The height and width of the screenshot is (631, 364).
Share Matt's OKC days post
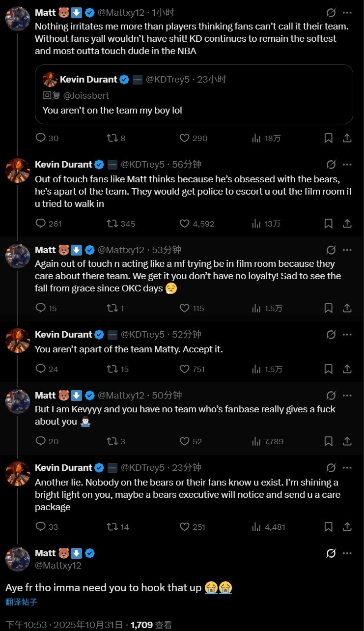347,308
